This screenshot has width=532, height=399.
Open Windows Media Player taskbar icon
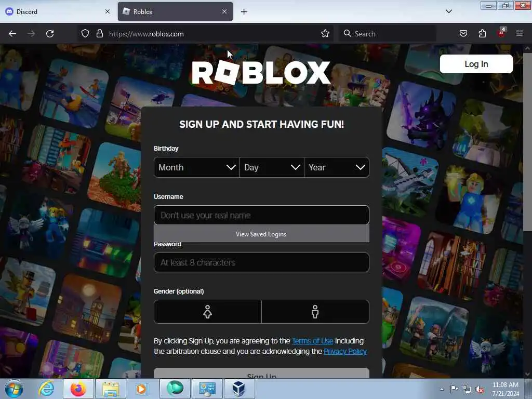click(x=142, y=389)
